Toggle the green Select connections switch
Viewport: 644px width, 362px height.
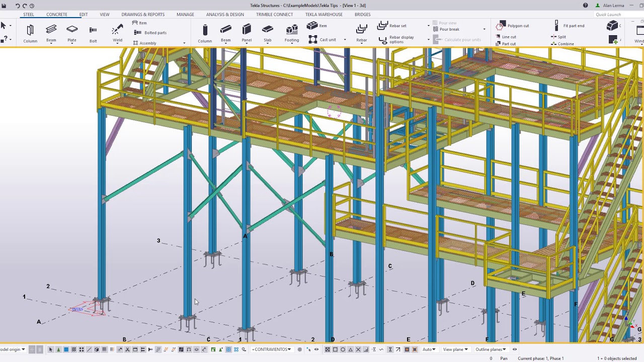[58, 349]
